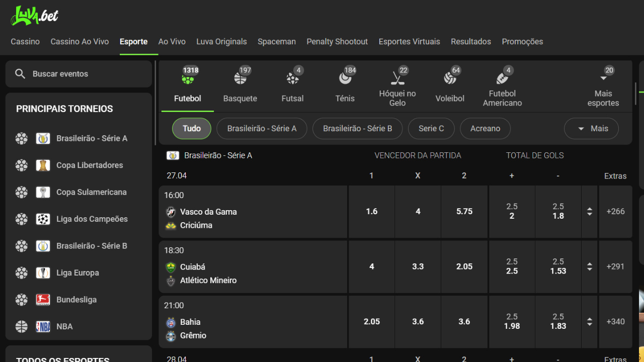
Task: Open the Resultados tab
Action: 471,42
